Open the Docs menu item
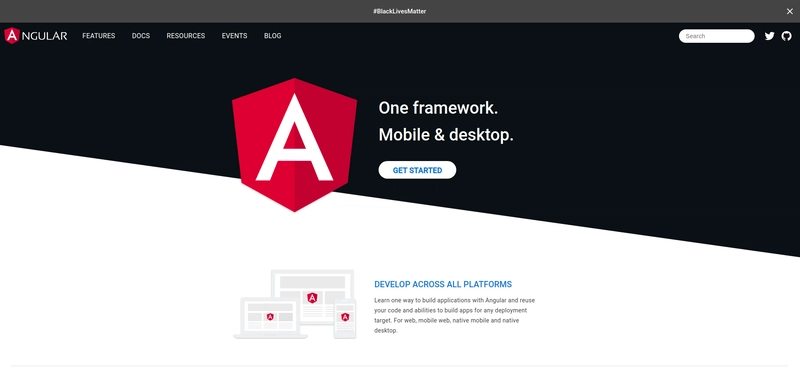 tap(141, 36)
